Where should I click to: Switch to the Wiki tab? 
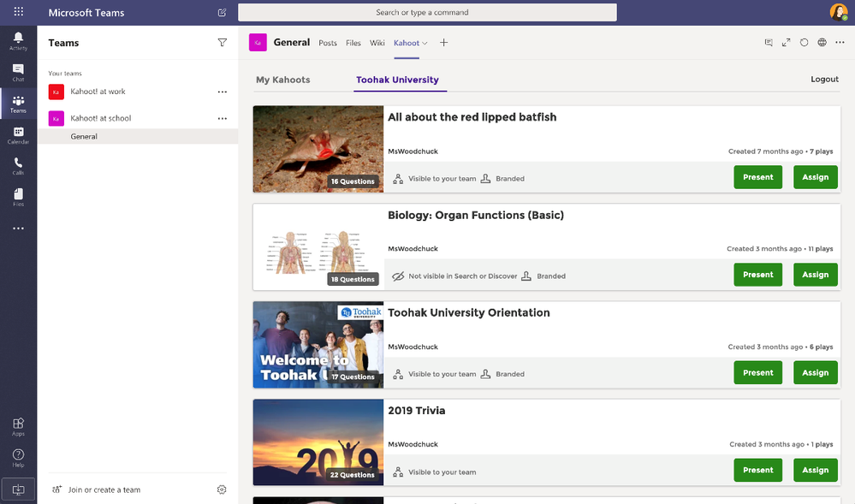click(377, 43)
